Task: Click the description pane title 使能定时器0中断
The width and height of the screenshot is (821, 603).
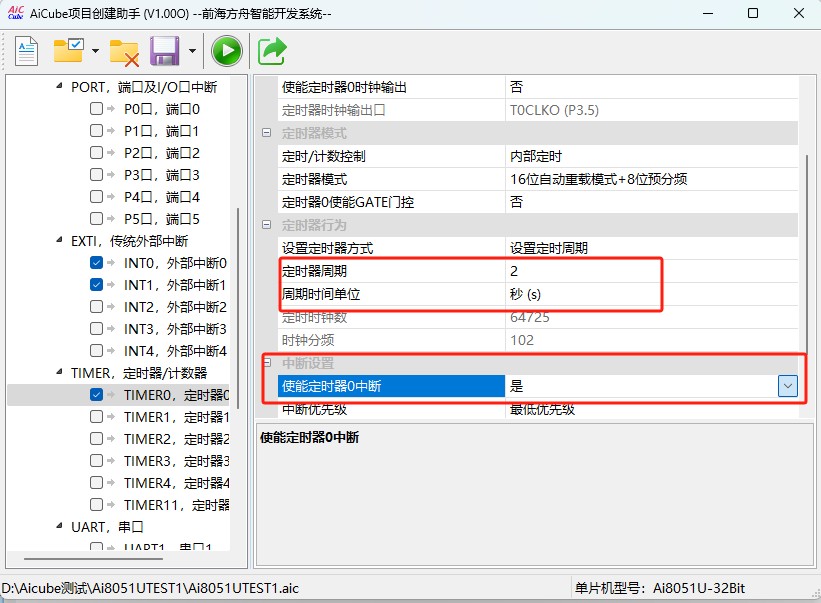Action: coord(309,438)
